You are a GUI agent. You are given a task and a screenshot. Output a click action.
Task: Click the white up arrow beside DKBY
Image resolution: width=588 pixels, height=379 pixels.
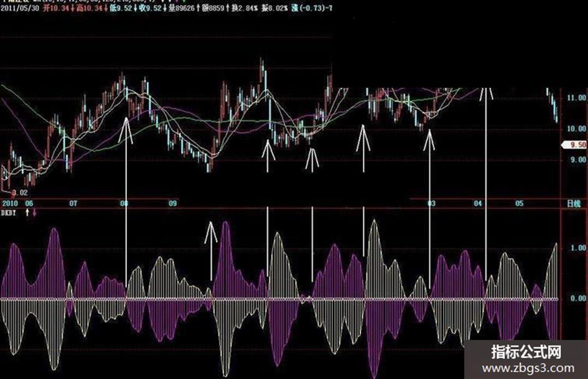pyautogui.click(x=27, y=213)
